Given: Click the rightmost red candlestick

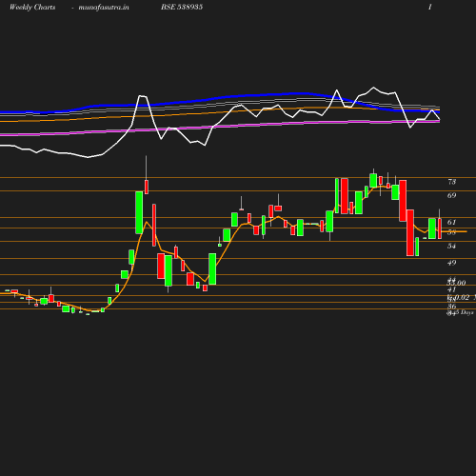Looking at the screenshot, I should [x=440, y=228].
